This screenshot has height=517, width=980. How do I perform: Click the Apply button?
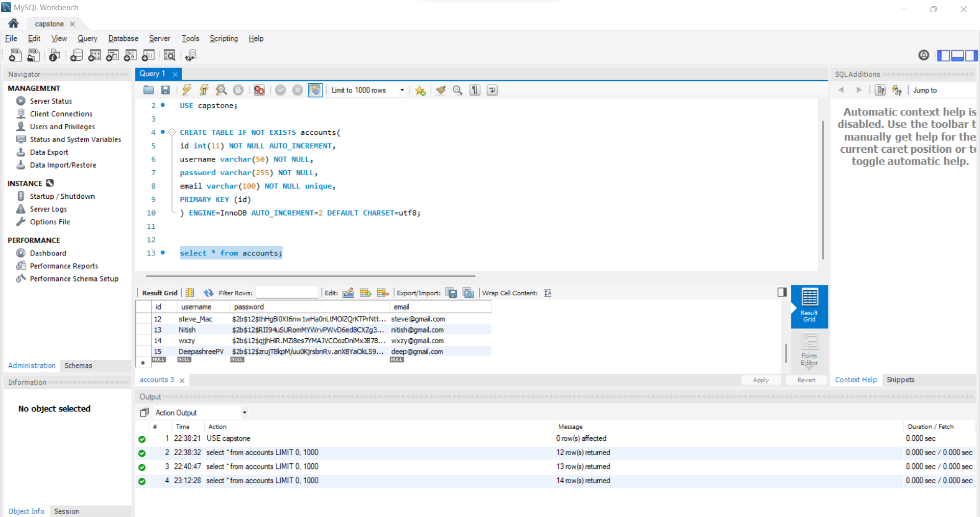[x=761, y=380]
